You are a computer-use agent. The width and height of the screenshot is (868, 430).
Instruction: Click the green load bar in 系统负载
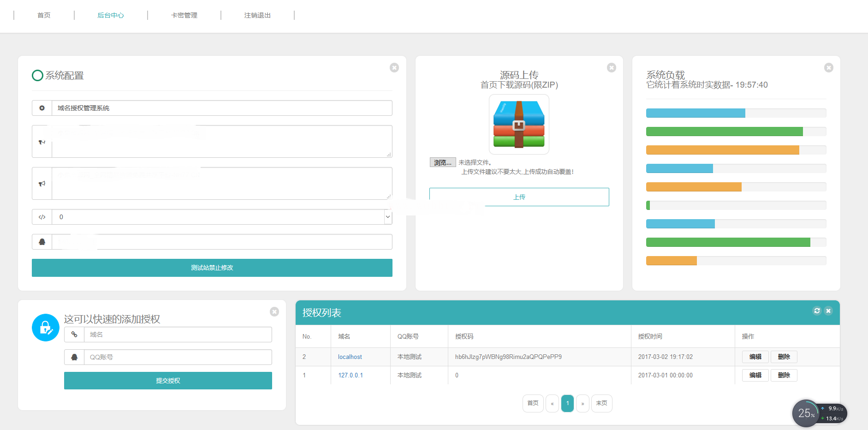tap(724, 131)
